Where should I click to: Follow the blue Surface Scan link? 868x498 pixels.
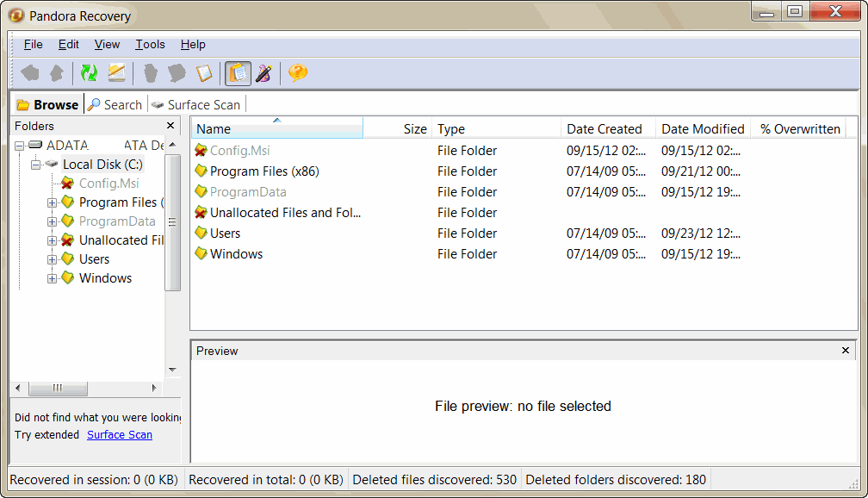point(120,435)
